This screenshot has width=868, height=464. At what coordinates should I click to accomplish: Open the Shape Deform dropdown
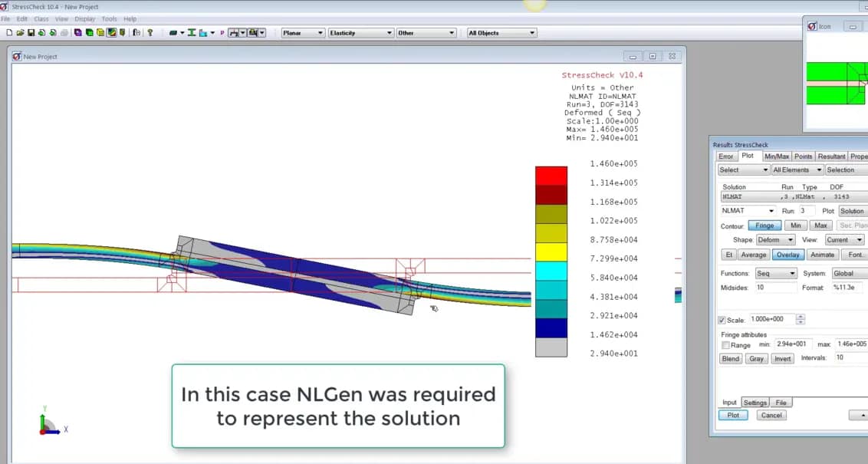774,239
